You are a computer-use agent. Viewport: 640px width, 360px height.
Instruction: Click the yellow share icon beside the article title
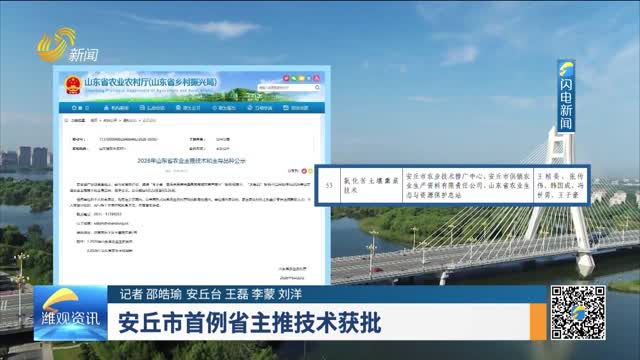[x=310, y=171]
